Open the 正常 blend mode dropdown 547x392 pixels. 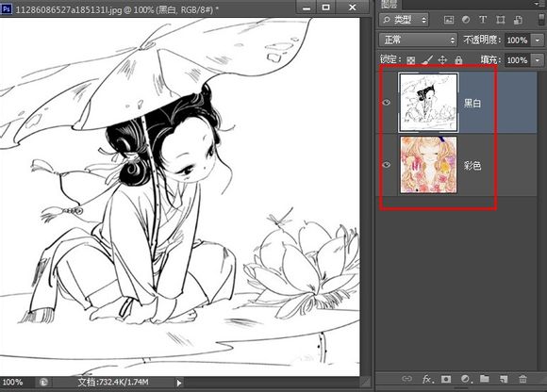click(418, 41)
